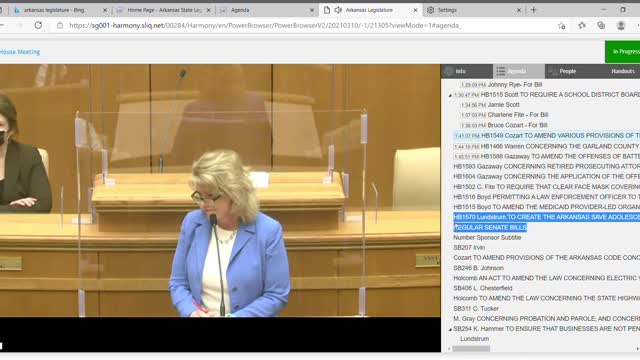Image resolution: width=640 pixels, height=360 pixels.
Task: Select HB1508 Gazaway offenses of battery item
Action: pos(560,156)
